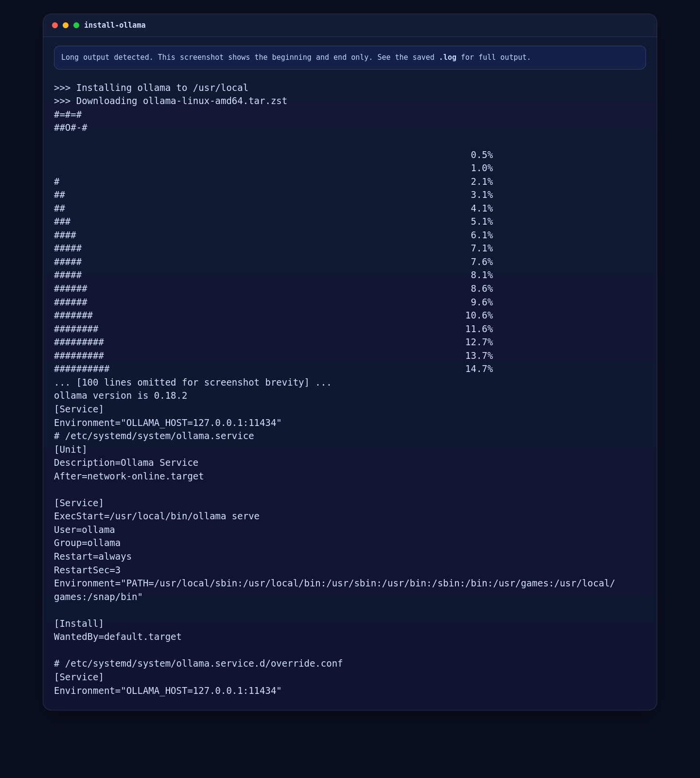Click the 'RestartSec=3' line
The width and height of the screenshot is (700, 778).
(87, 570)
